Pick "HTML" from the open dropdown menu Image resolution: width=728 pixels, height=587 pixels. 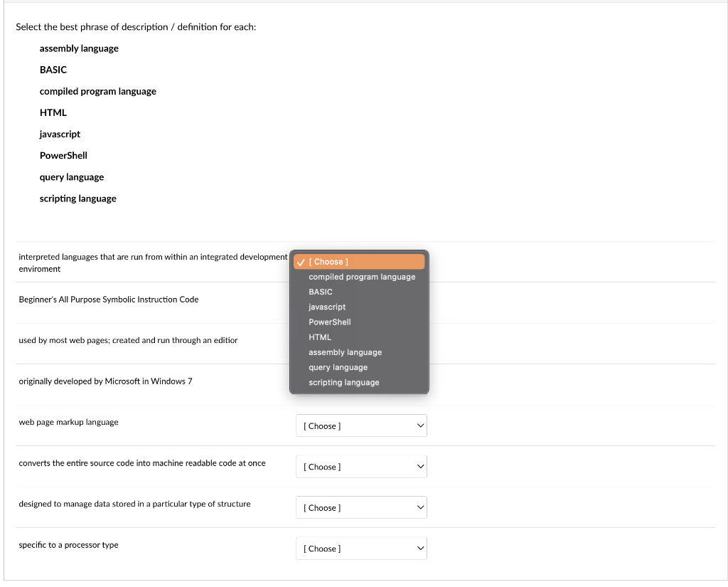320,337
